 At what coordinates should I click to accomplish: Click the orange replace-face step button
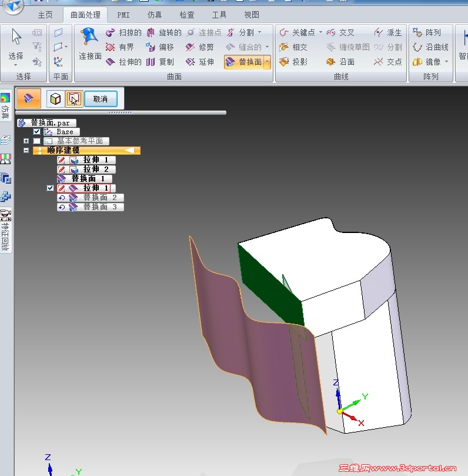[x=29, y=98]
